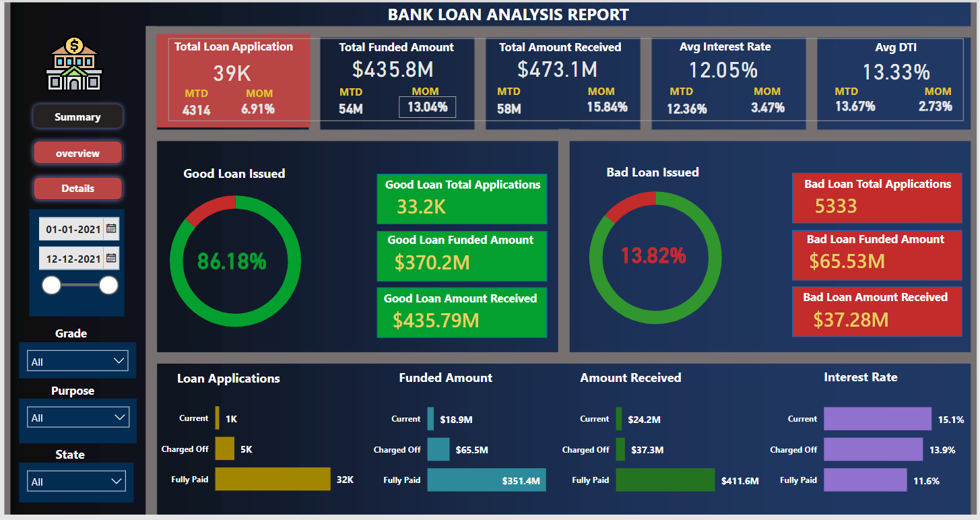Click the left handle of date slider
980x520 pixels.
pos(51,286)
